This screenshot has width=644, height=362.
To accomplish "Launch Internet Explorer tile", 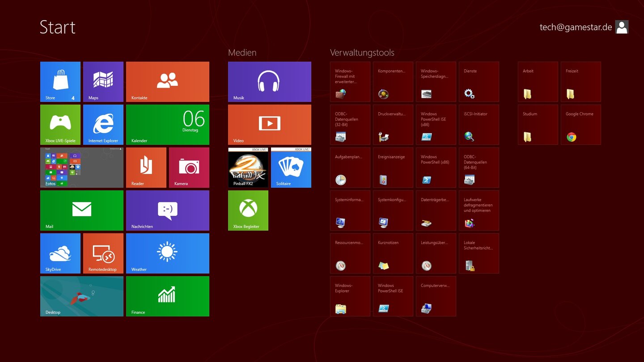I will [x=103, y=125].
